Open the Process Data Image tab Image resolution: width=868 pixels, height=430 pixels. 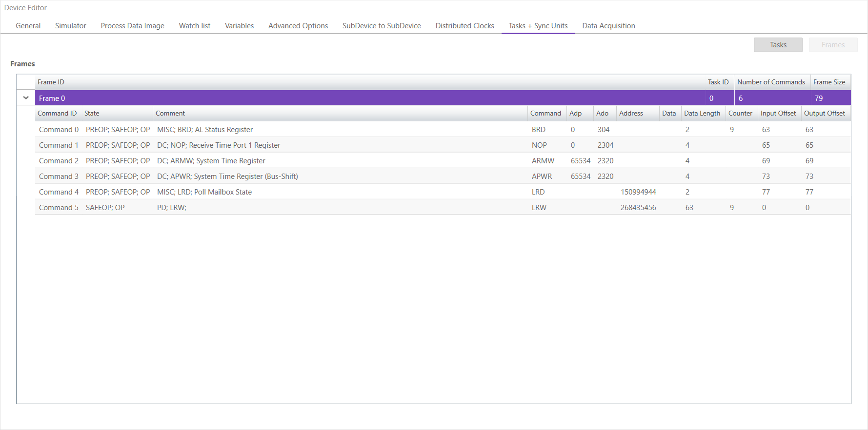[132, 26]
